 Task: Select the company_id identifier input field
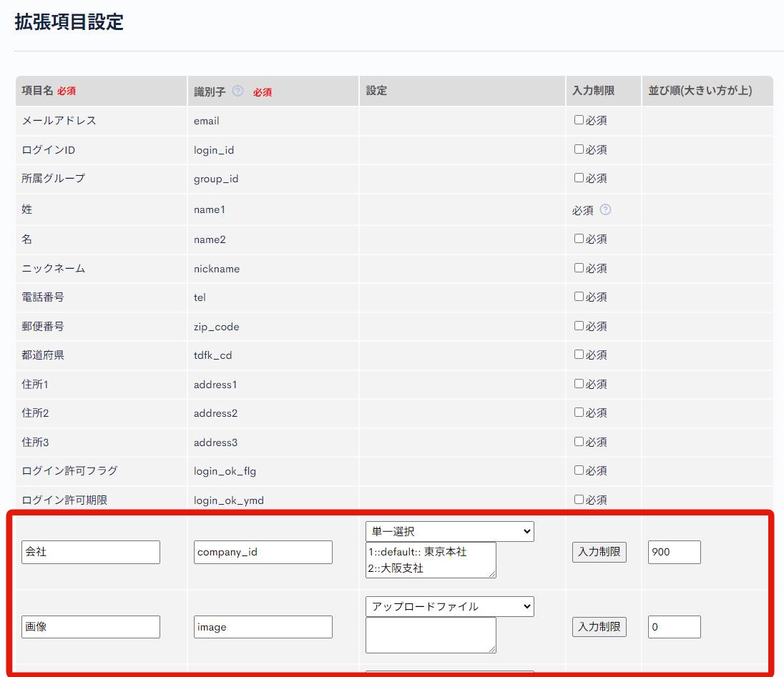263,552
